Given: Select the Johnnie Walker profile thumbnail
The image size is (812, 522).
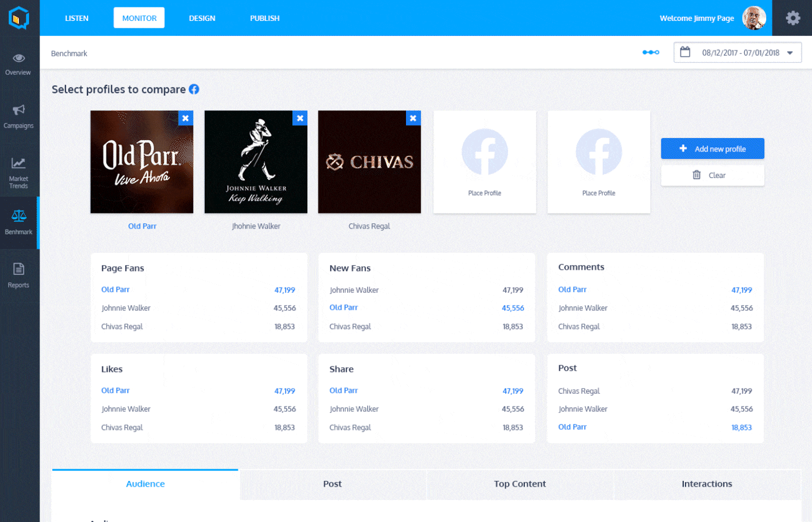Looking at the screenshot, I should (x=256, y=162).
